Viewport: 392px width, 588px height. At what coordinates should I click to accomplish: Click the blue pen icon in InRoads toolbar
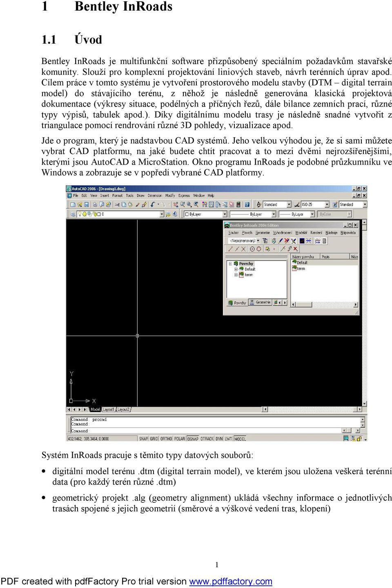[x=281, y=241]
